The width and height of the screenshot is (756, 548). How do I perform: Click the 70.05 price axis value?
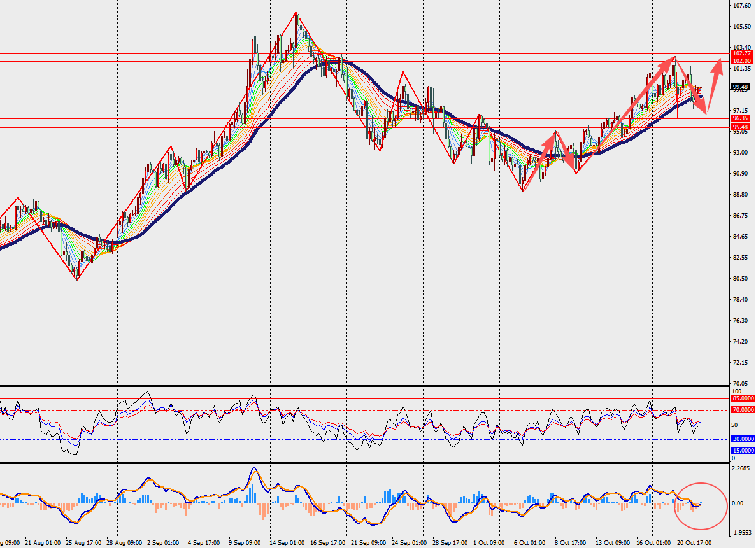[x=741, y=384]
